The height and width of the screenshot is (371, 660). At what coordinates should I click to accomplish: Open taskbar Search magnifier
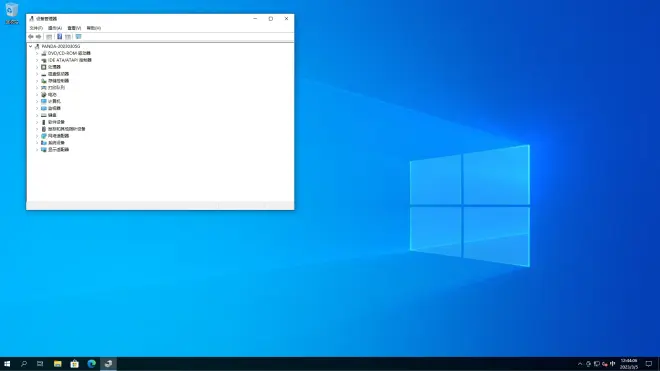pyautogui.click(x=24, y=364)
